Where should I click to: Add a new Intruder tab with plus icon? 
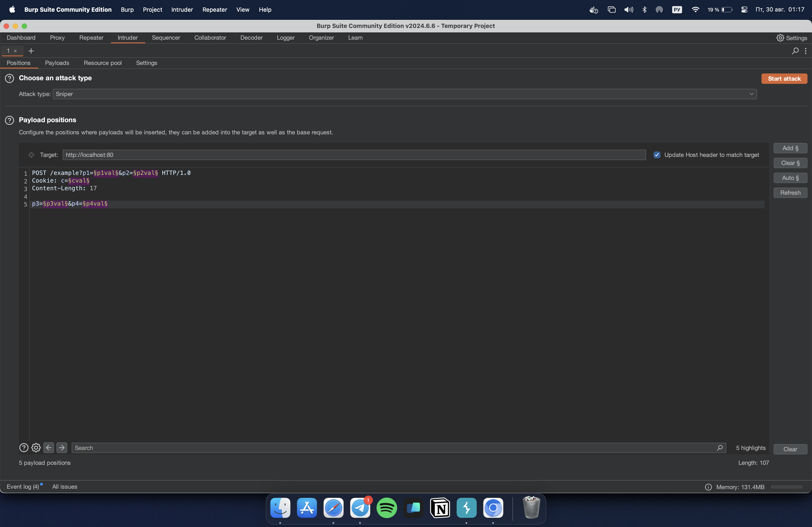pyautogui.click(x=31, y=51)
